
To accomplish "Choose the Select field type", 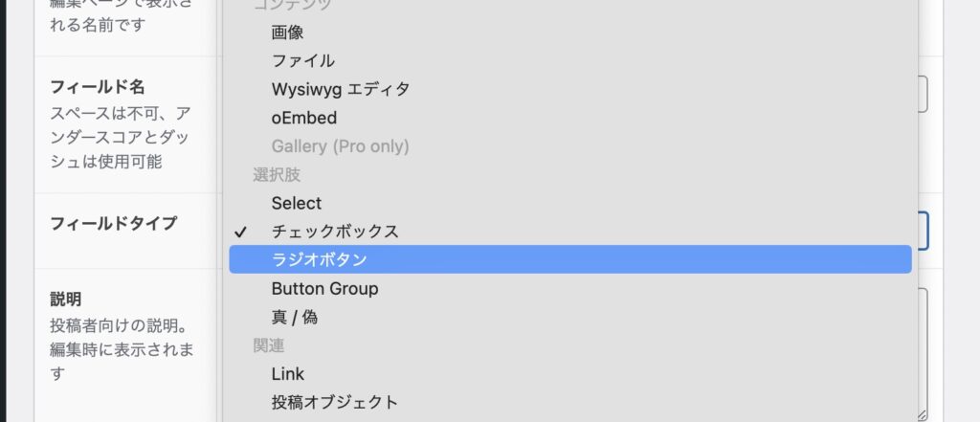I will pyautogui.click(x=297, y=203).
